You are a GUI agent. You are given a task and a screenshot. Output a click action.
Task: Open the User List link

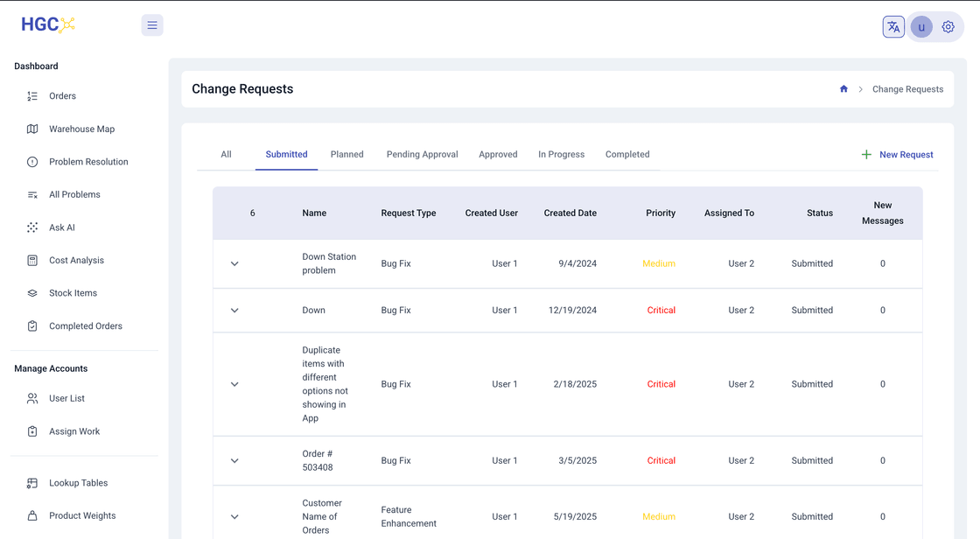(66, 398)
